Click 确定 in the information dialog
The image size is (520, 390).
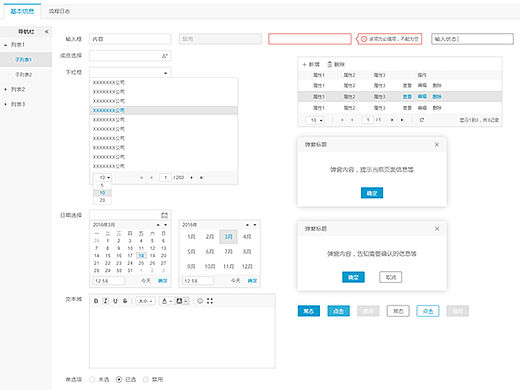click(x=372, y=193)
